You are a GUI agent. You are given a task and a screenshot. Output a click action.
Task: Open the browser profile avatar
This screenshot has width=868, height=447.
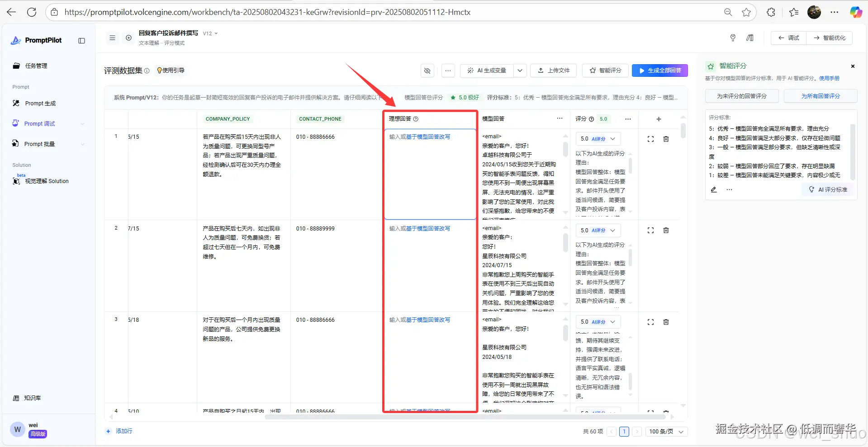click(814, 12)
